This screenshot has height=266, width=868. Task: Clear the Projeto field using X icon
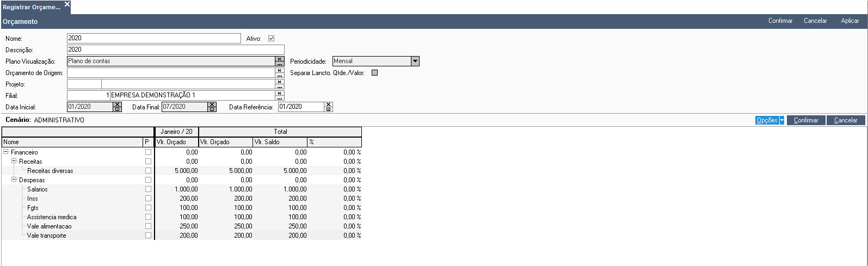(x=280, y=82)
